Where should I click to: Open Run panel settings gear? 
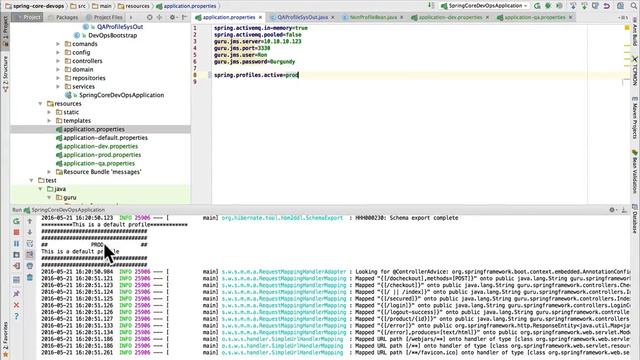(x=612, y=210)
